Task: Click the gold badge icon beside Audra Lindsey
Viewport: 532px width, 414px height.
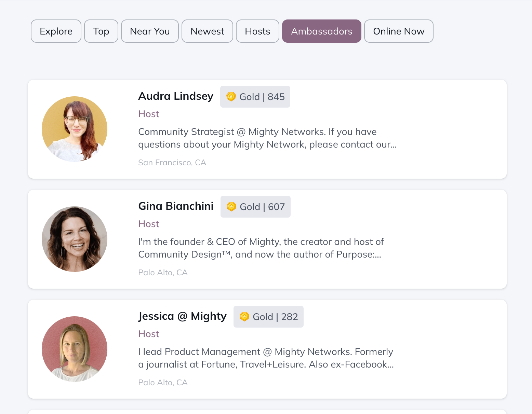Action: [x=231, y=97]
